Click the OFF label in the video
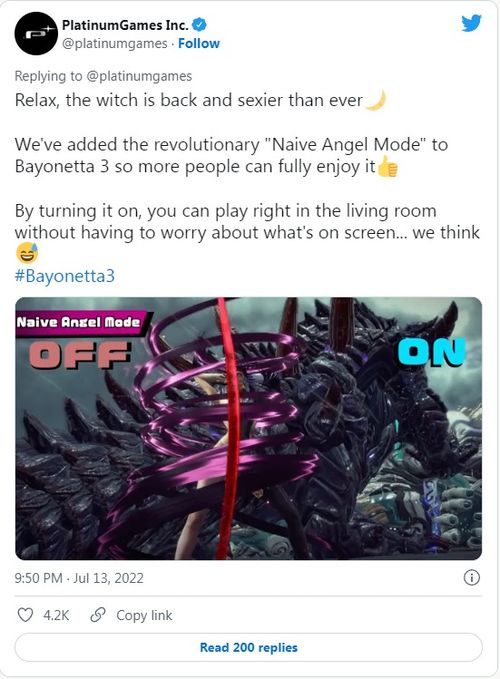The width and height of the screenshot is (500, 679). click(81, 354)
